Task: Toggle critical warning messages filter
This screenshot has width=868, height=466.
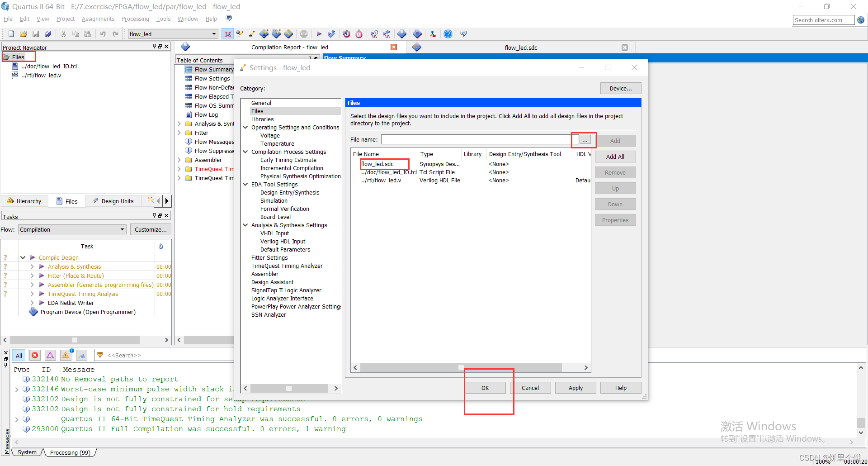Action: [x=50, y=356]
